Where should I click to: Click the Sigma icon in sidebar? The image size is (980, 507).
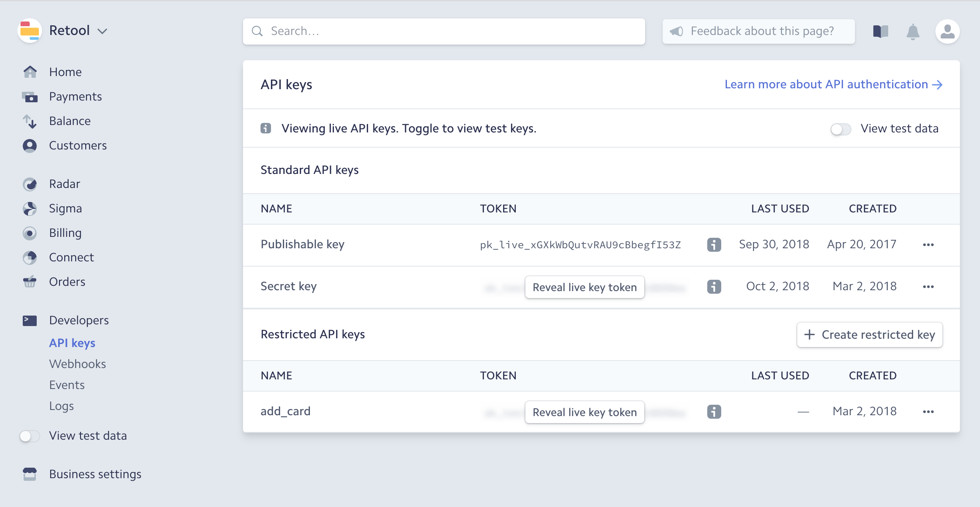30,208
